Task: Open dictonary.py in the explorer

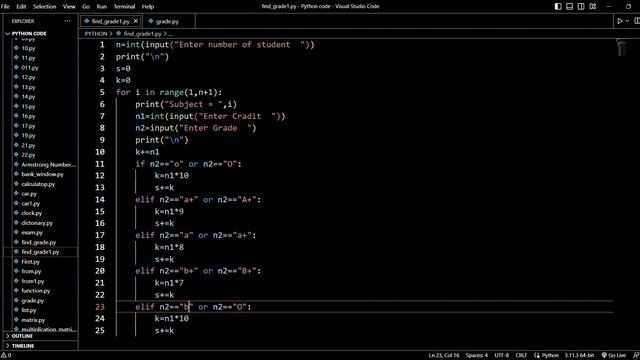Action: pyautogui.click(x=37, y=223)
